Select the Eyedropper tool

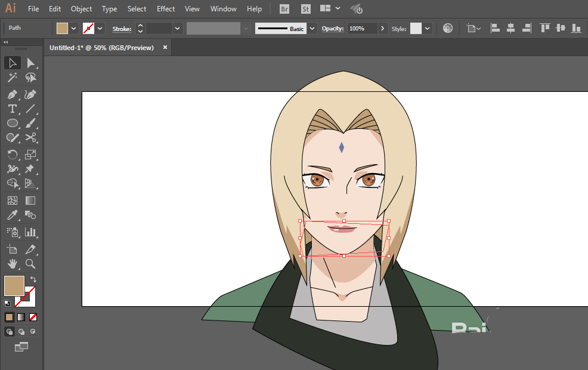pos(13,215)
